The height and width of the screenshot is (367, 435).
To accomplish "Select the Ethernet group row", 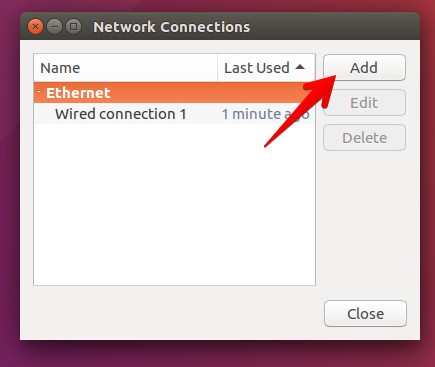I will coord(174,93).
